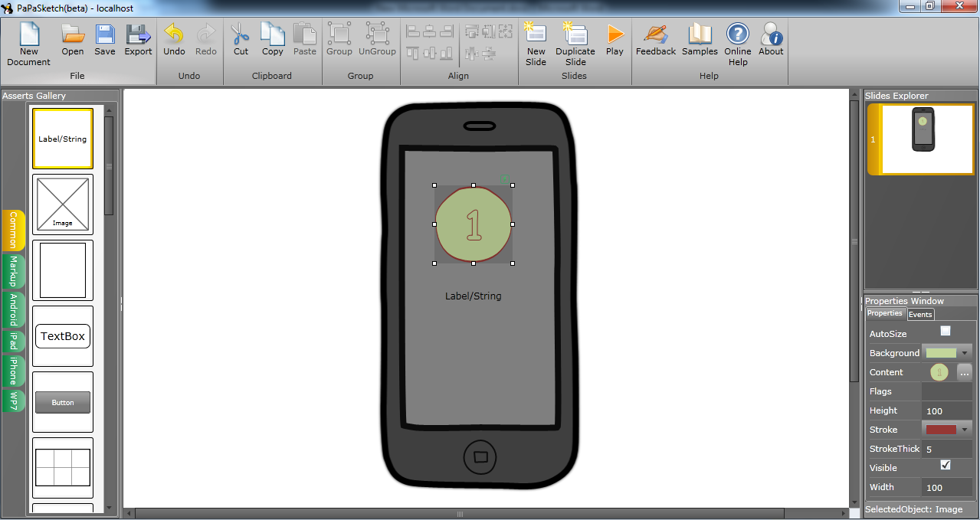The height and width of the screenshot is (520, 980).
Task: Duplicate the current slide
Action: tap(575, 44)
